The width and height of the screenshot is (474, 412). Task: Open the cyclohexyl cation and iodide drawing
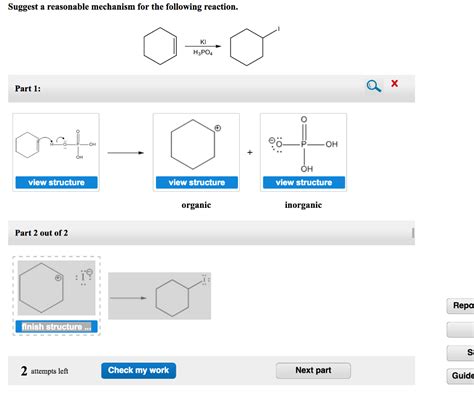pos(56,288)
